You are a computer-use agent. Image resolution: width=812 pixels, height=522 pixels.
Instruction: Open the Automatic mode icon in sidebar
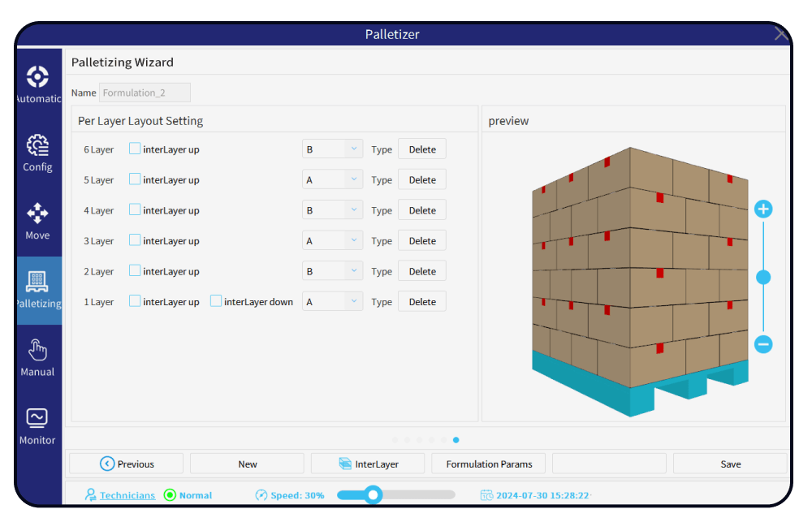(37, 77)
